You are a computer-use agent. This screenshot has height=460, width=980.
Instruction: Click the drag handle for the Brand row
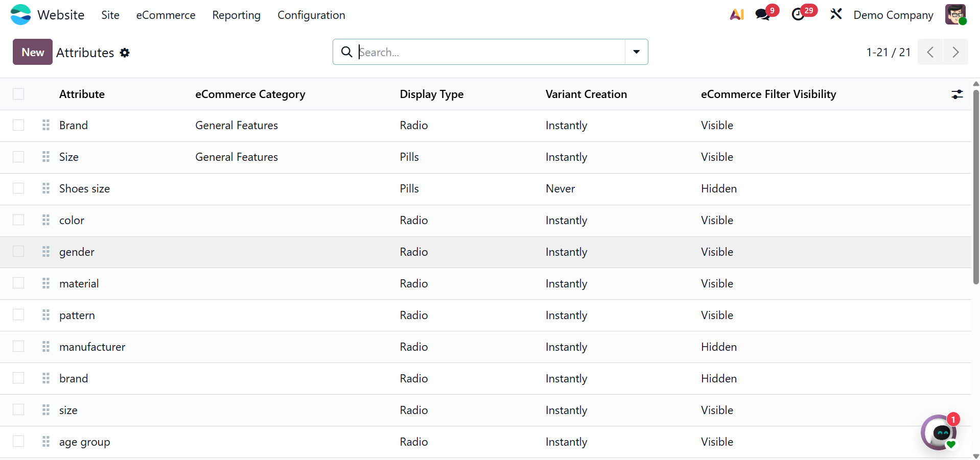coord(46,125)
